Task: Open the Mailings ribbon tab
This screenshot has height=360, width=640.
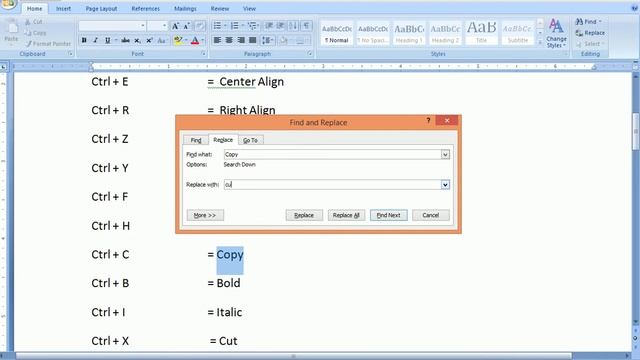Action: [x=185, y=9]
